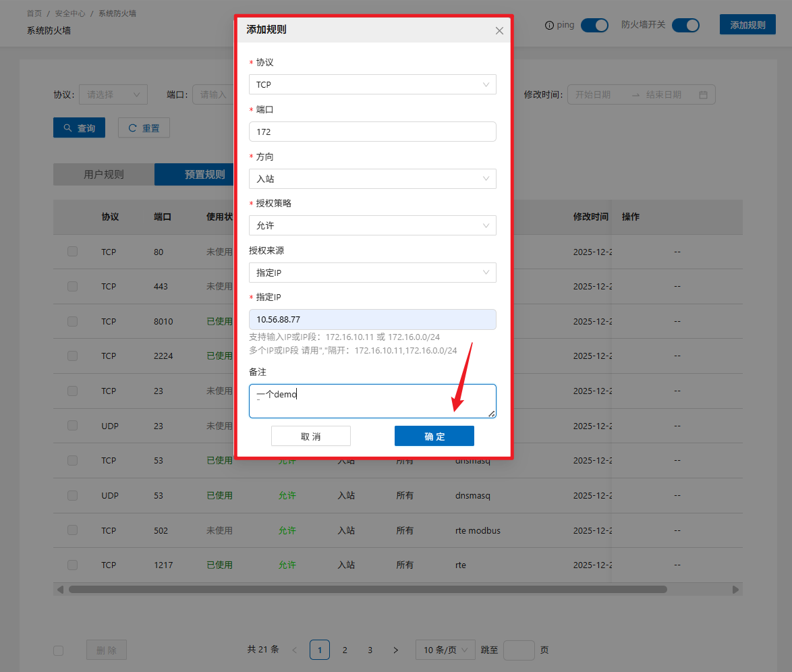The image size is (792, 672).
Task: Check the row for TCP port 80
Action: [x=73, y=251]
